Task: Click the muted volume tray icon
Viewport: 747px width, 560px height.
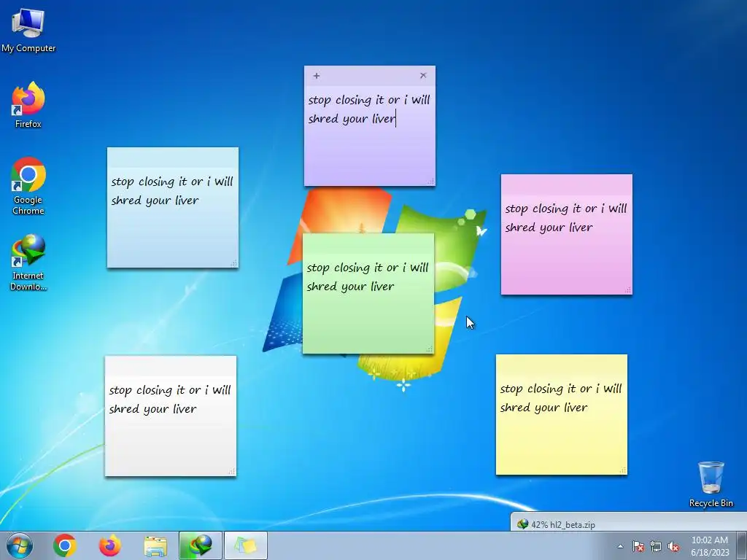Action: tap(673, 546)
